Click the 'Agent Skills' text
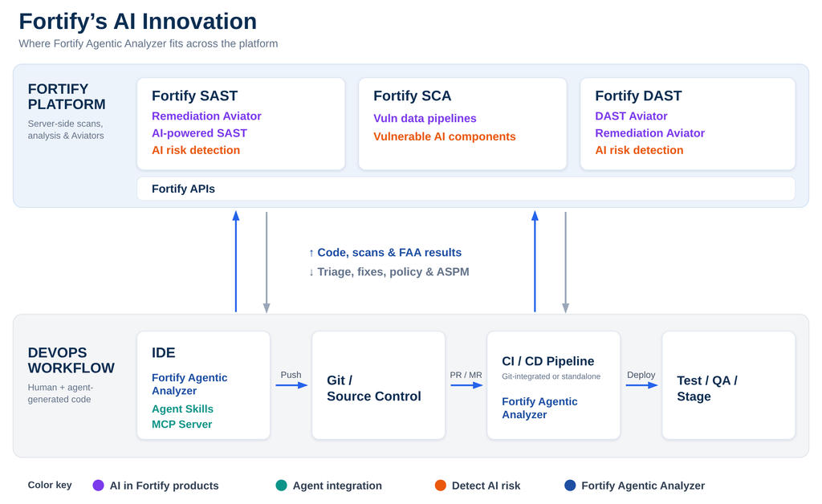This screenshot has height=504, width=822. click(x=182, y=408)
